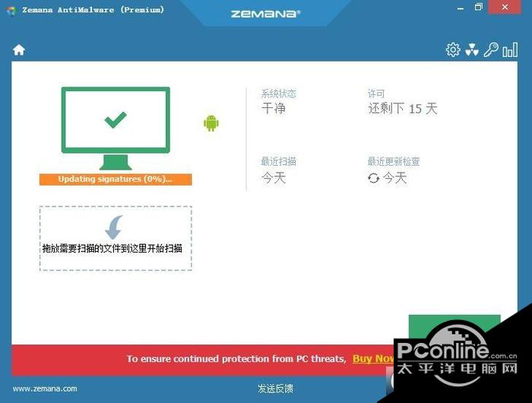Click the License key icon
Image resolution: width=532 pixels, height=403 pixels.
[x=491, y=50]
